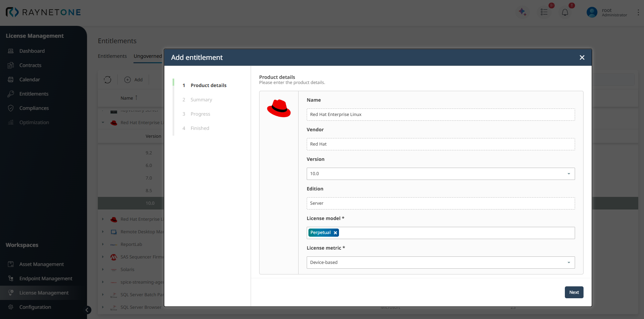Open the Version dropdown showing 10.0

441,174
